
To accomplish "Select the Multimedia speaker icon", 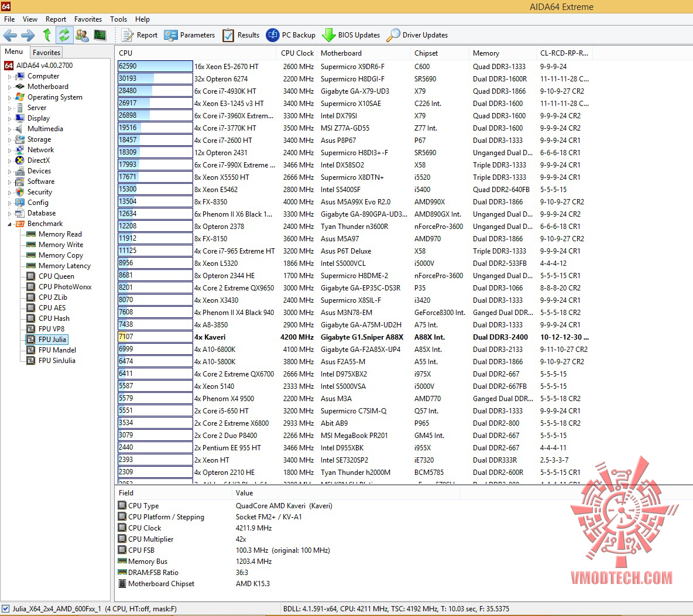I will pos(19,129).
